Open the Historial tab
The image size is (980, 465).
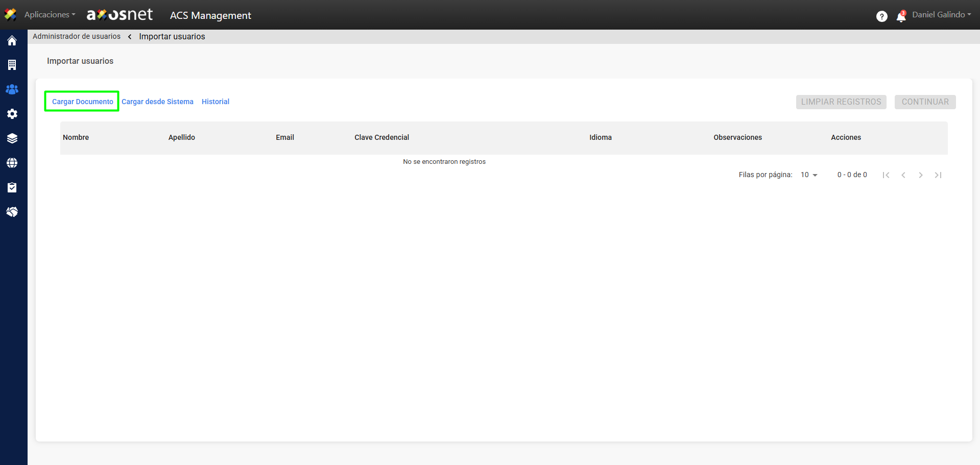(x=215, y=102)
